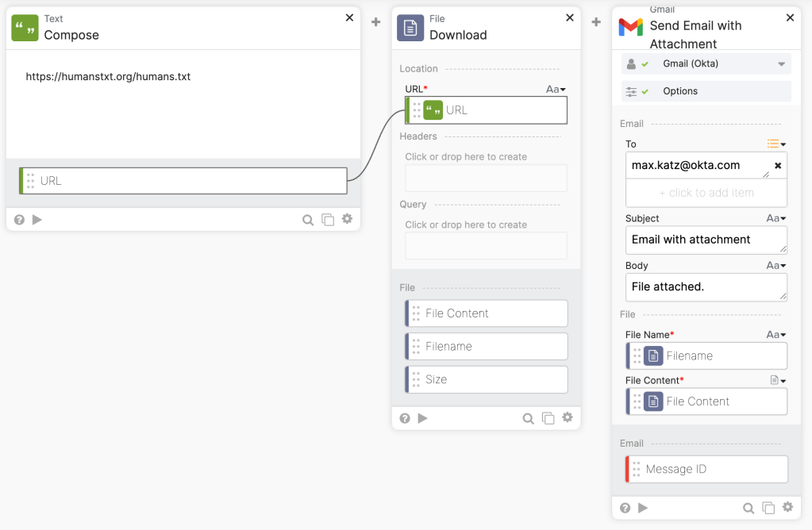Run the Download card test

point(423,418)
